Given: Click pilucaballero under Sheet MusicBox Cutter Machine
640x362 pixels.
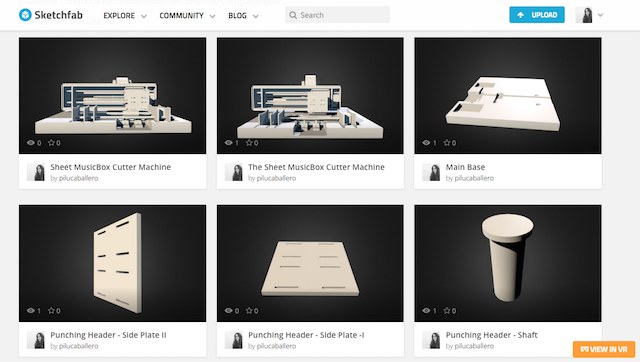Looking at the screenshot, I should [78, 178].
